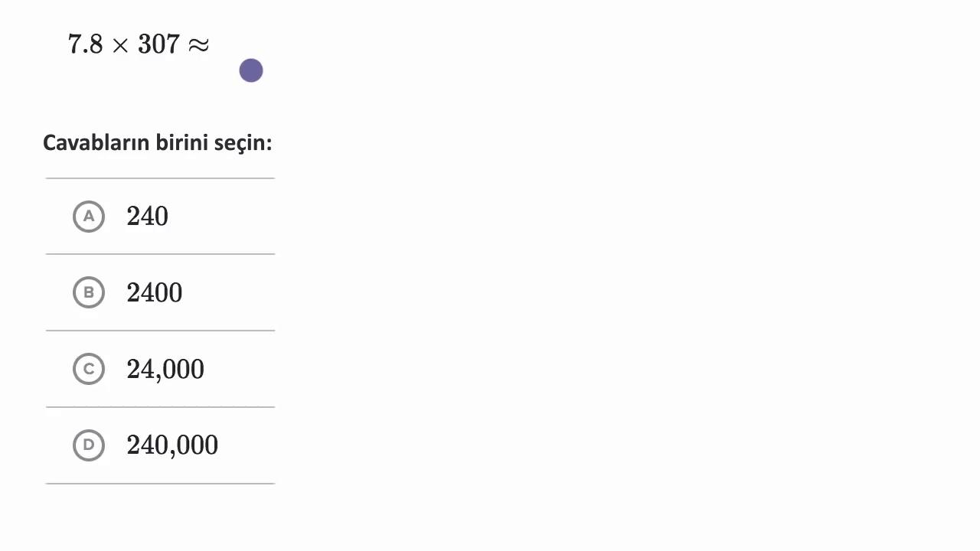Click the divider line below option D

click(x=160, y=484)
